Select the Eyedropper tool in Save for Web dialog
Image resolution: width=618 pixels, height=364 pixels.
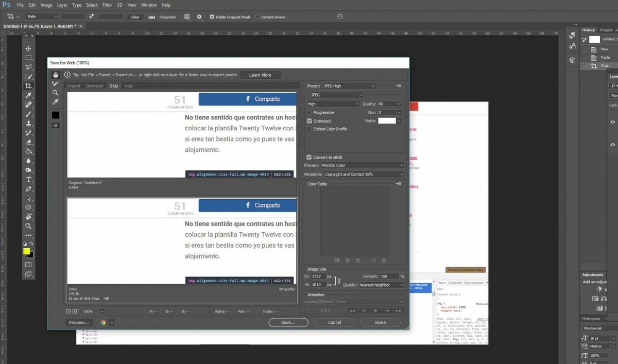pyautogui.click(x=55, y=102)
